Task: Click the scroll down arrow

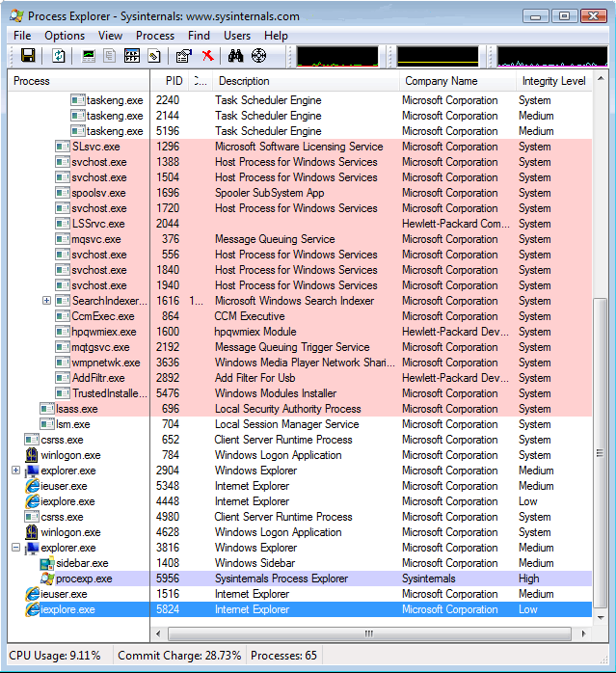Action: (601, 618)
